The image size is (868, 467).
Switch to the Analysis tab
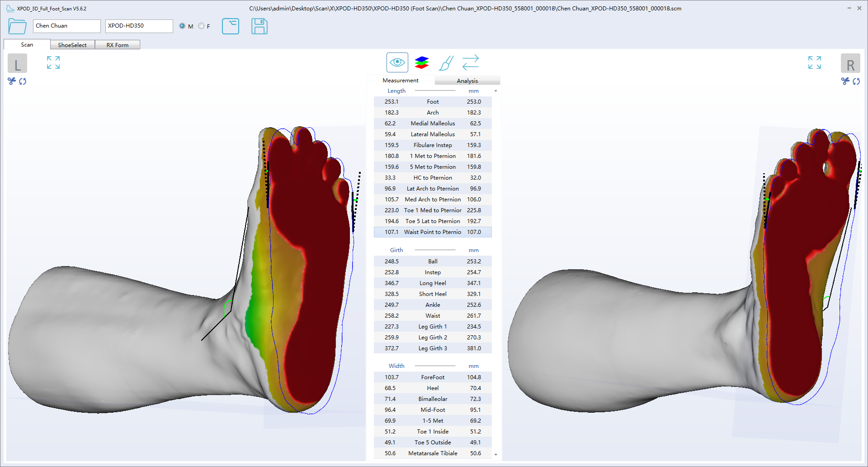click(467, 81)
